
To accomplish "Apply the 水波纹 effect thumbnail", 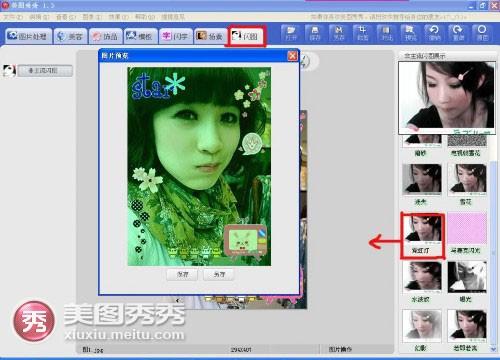I will [422, 277].
